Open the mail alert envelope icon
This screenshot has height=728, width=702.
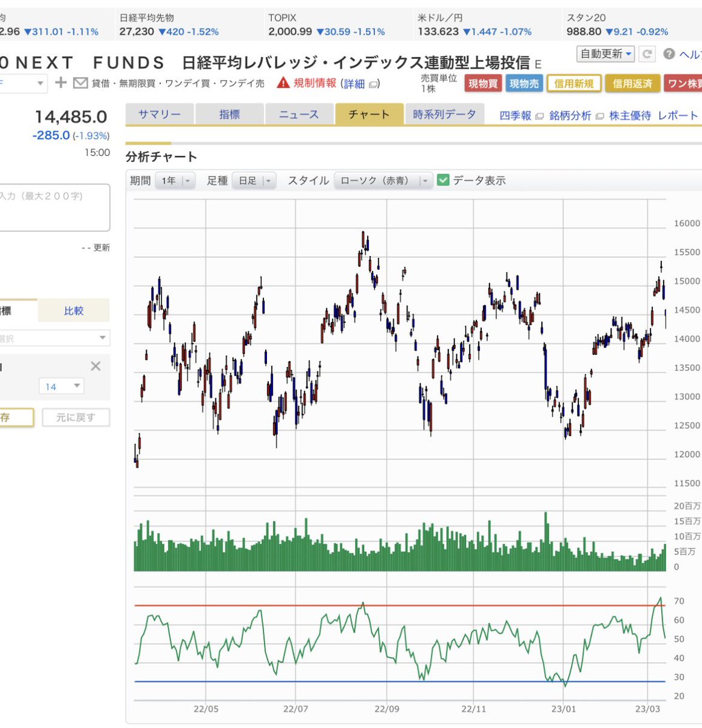pos(80,83)
